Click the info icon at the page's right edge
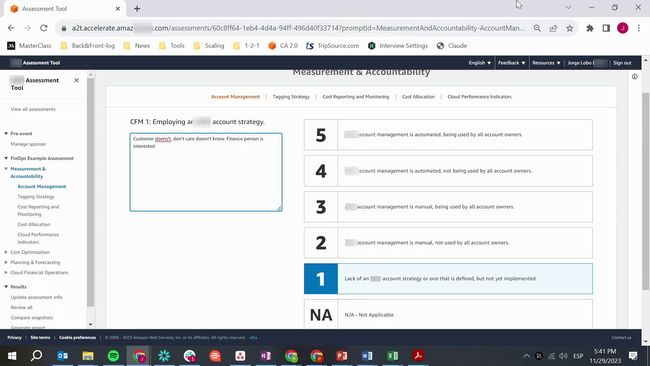The image size is (650, 366). click(635, 77)
